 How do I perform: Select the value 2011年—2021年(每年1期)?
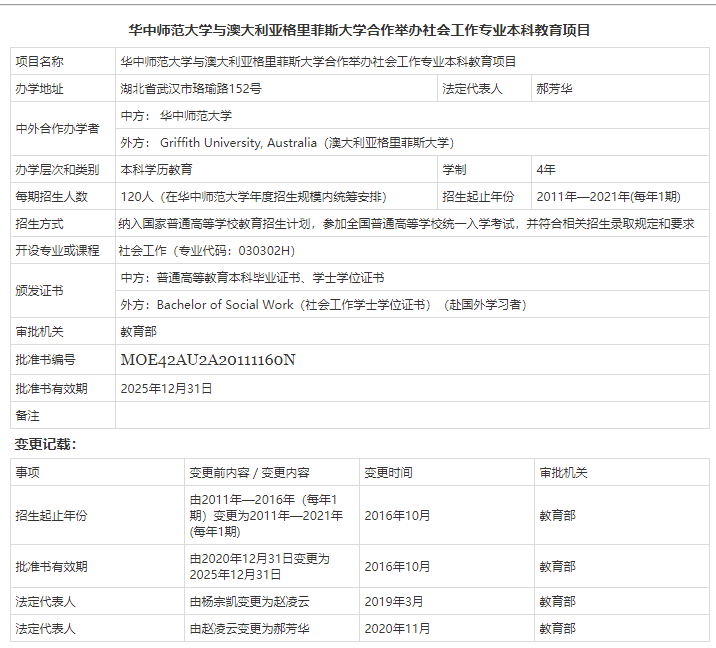[x=608, y=197]
